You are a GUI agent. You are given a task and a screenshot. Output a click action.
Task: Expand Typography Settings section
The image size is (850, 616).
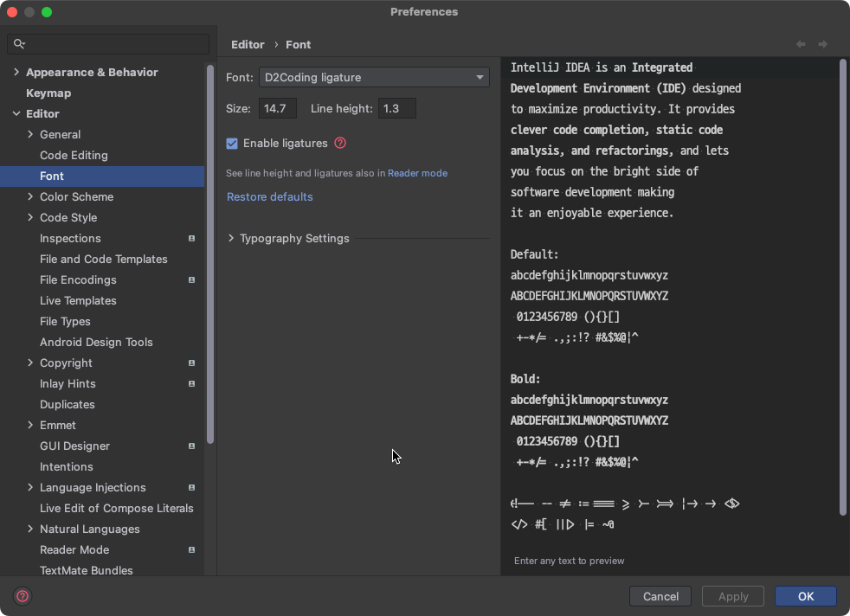click(231, 239)
